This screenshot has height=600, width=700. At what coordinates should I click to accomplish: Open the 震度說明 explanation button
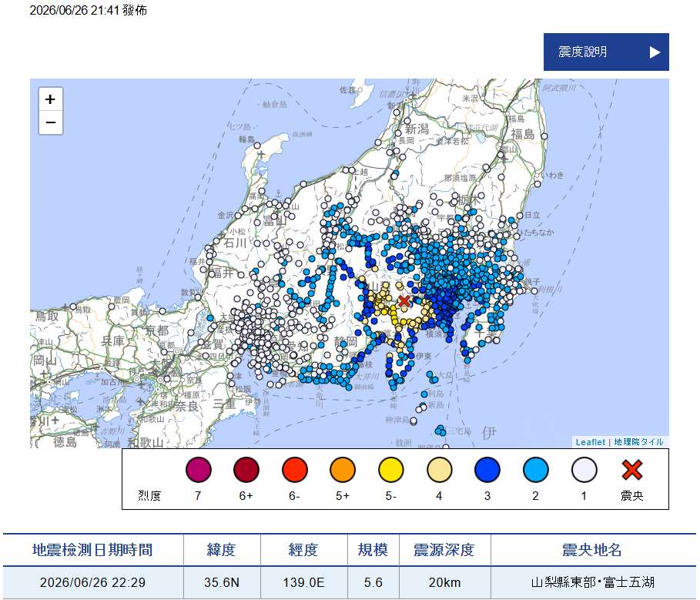tap(606, 52)
